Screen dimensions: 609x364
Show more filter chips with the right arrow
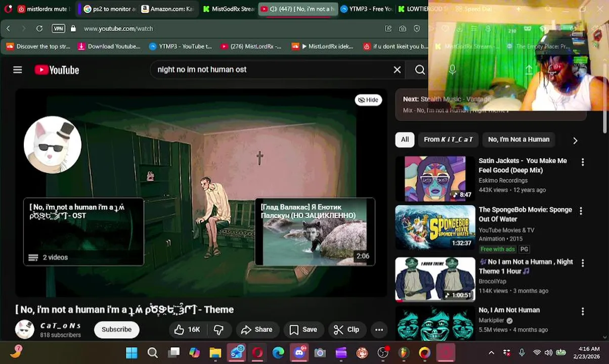[x=575, y=141]
